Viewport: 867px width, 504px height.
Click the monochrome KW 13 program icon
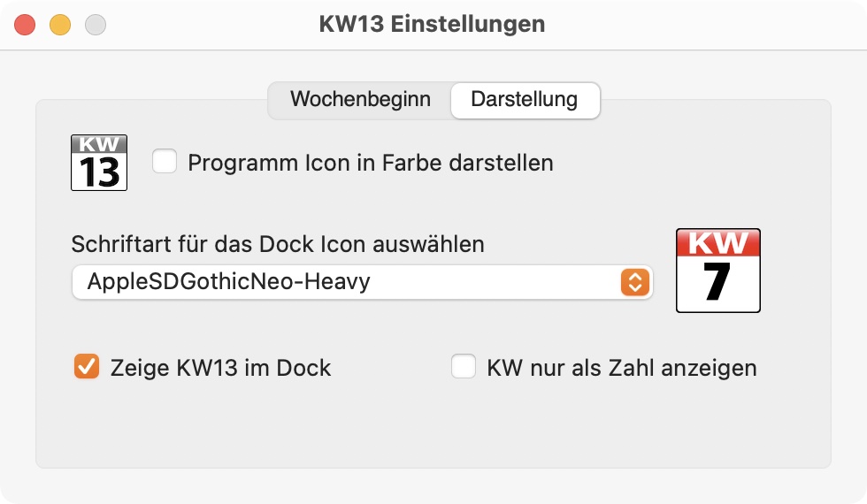[x=99, y=163]
